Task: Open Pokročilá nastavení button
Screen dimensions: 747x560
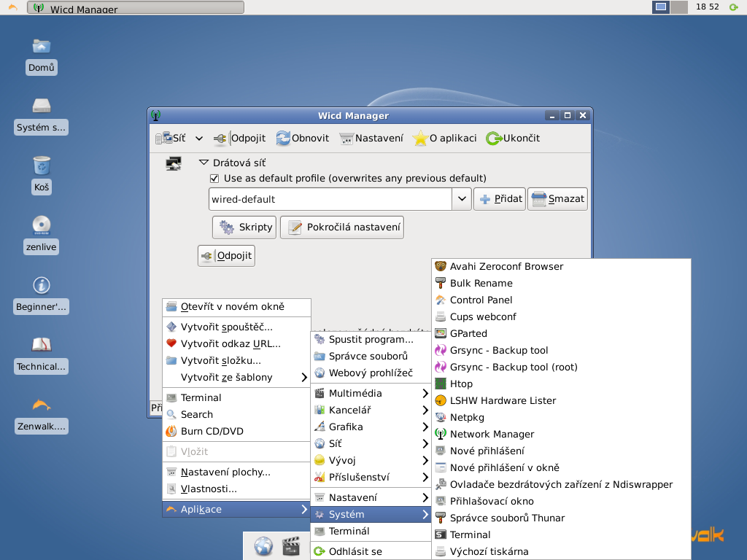Action: point(342,227)
